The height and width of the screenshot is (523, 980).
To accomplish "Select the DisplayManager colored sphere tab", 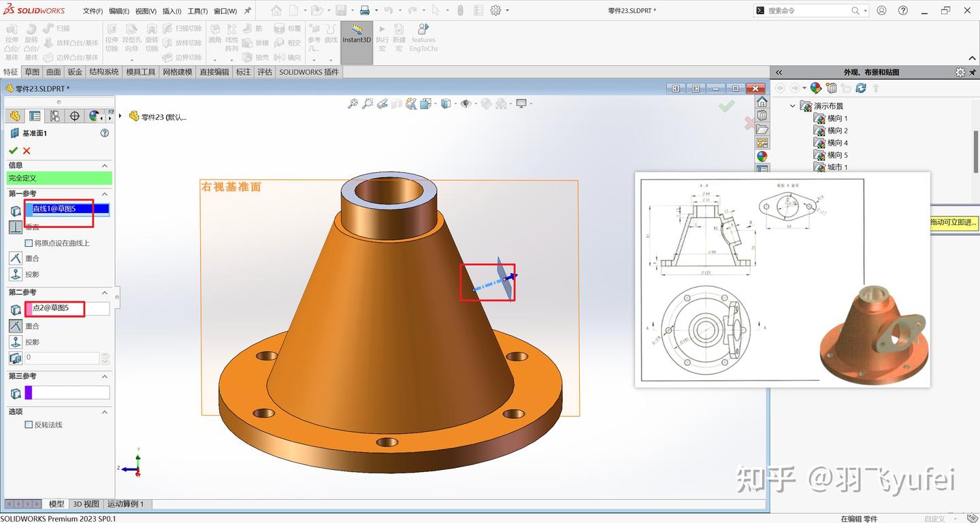I will point(95,116).
